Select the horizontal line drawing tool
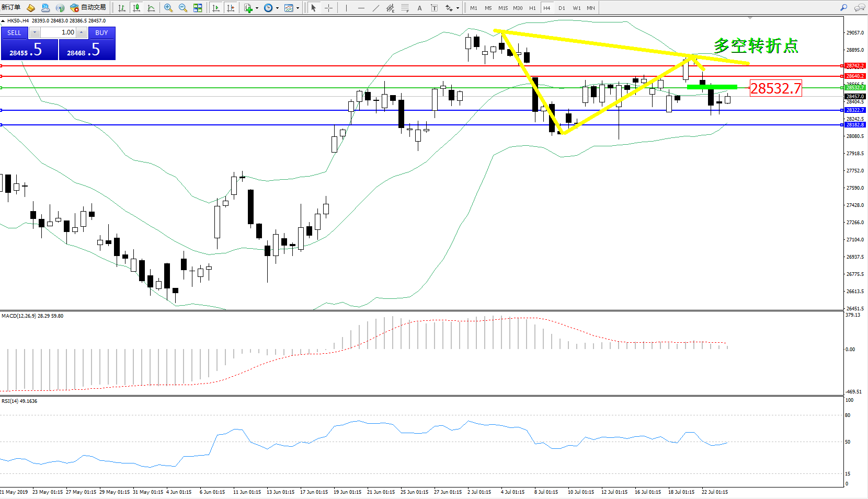This screenshot has height=499, width=868. [x=361, y=8]
